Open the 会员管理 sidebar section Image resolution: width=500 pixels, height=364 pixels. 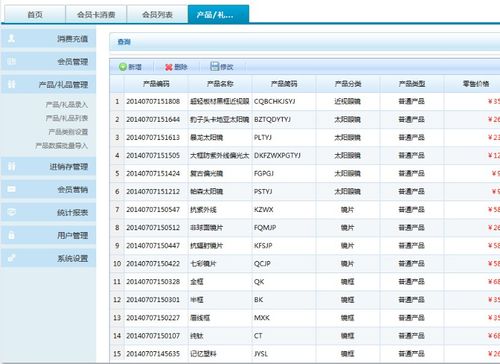48,61
